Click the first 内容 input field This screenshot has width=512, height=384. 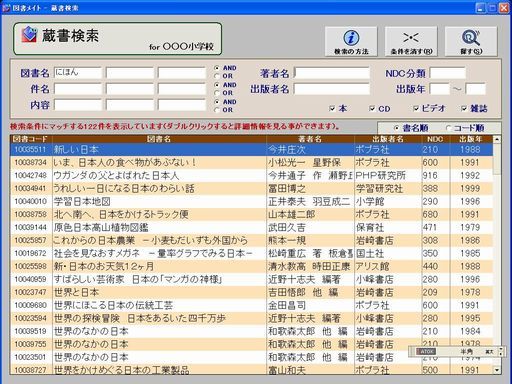click(78, 105)
